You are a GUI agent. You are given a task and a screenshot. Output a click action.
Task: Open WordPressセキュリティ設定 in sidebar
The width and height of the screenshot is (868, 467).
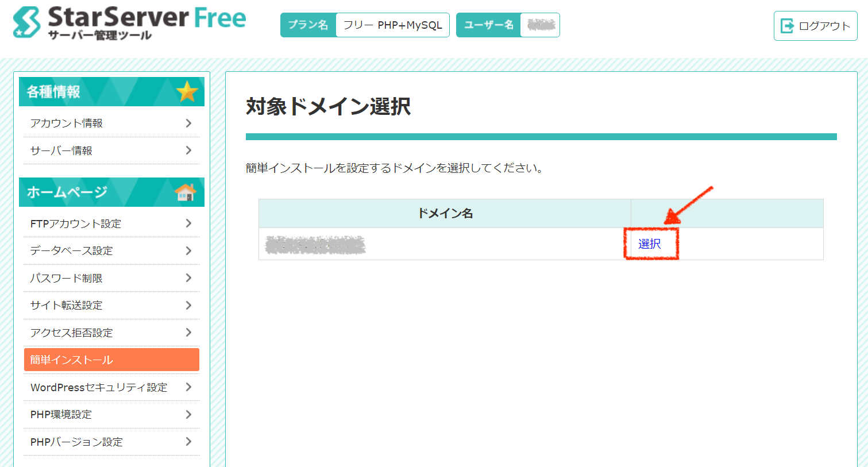(x=111, y=387)
